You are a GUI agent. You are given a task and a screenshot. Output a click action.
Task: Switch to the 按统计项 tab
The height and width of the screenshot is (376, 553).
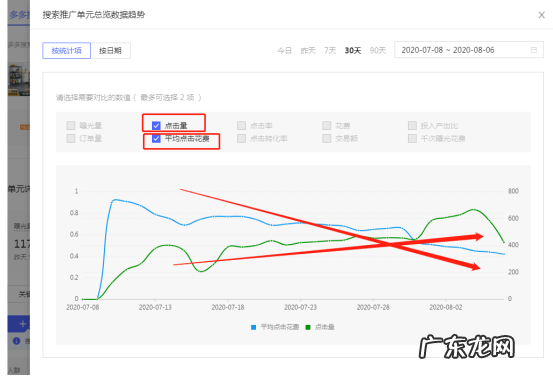(x=67, y=50)
